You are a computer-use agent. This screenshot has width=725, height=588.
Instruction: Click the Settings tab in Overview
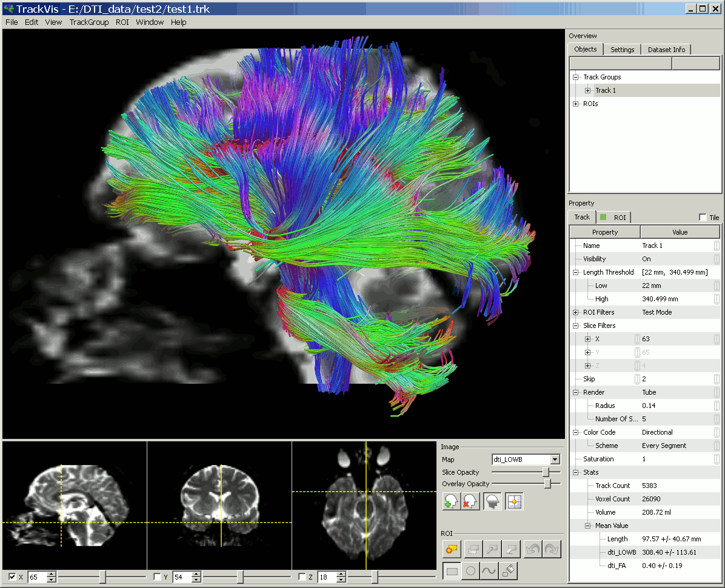[x=622, y=50]
